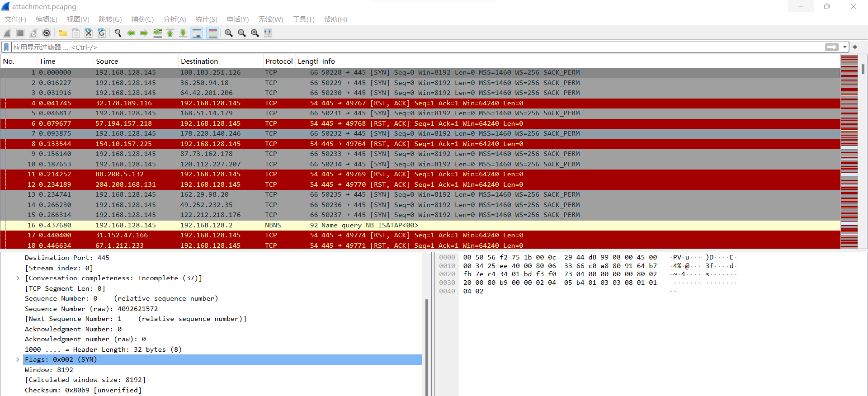Open the 跳转(G) menu
The width and height of the screenshot is (868, 396).
coord(110,19)
